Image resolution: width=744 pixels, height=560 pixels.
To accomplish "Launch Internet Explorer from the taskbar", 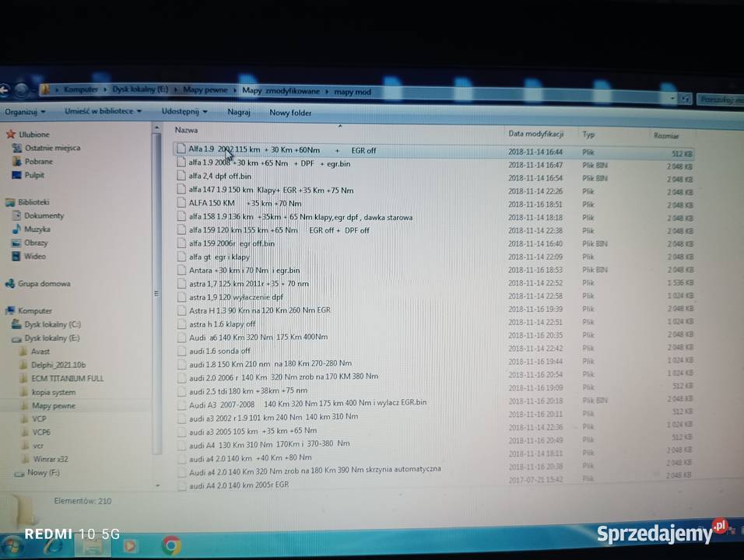I will (53, 547).
